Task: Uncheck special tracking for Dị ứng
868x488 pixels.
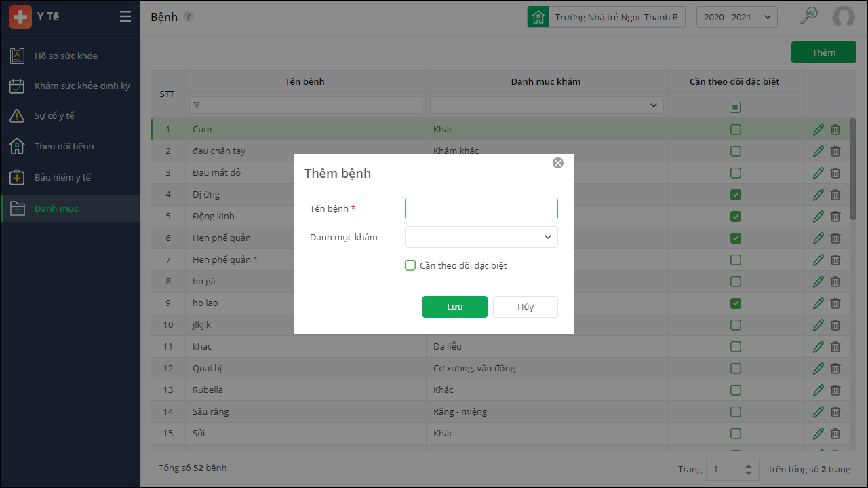Action: click(735, 195)
